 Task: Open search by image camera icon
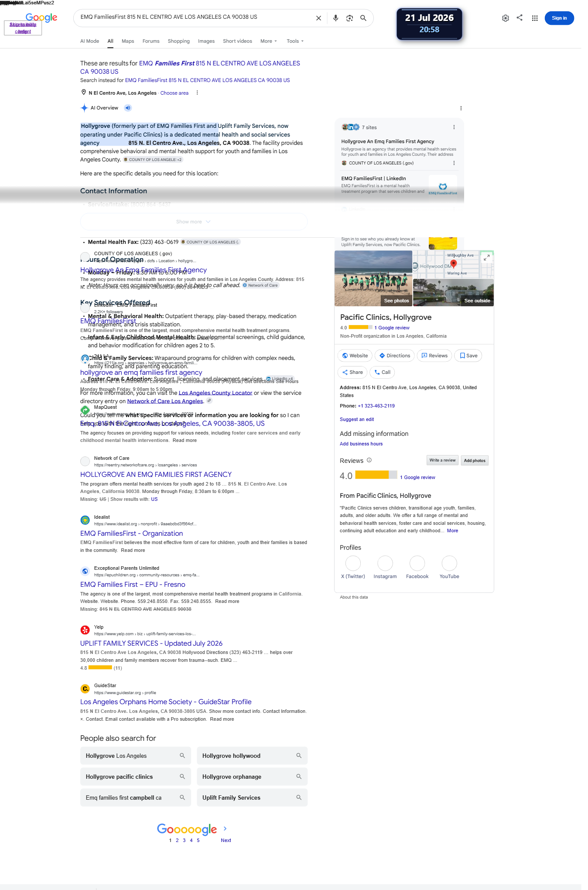tap(349, 18)
